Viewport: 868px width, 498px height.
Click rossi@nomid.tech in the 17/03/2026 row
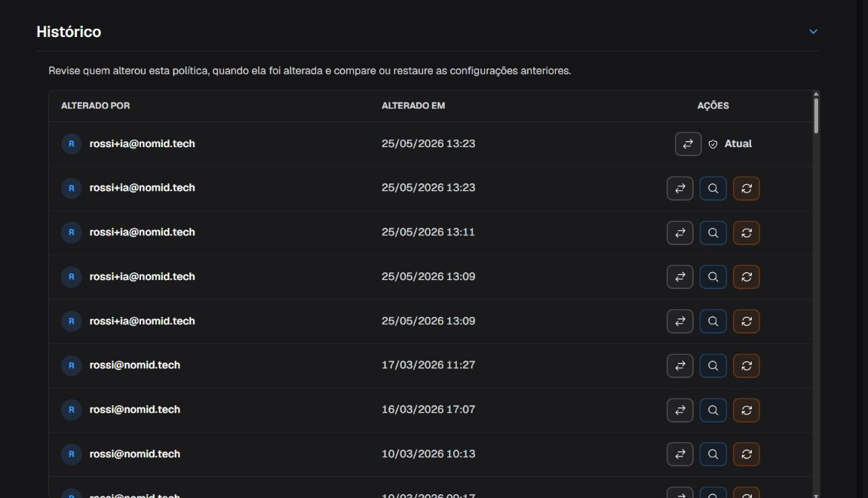tap(134, 365)
